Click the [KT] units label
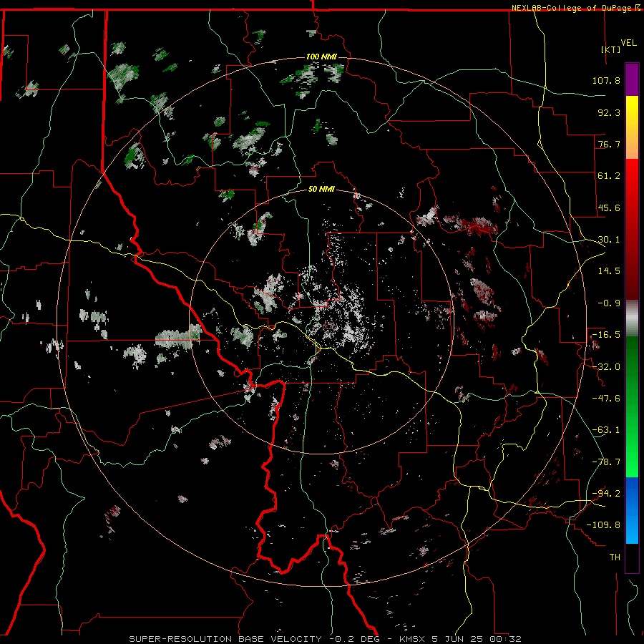Screen dimensions: 644x644 pyautogui.click(x=611, y=49)
